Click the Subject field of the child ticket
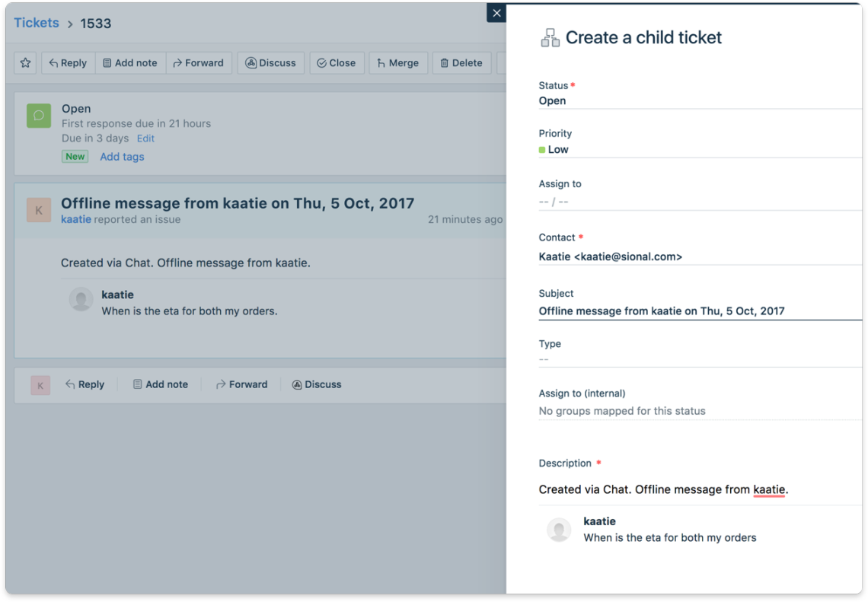The height and width of the screenshot is (602, 868). 662,311
